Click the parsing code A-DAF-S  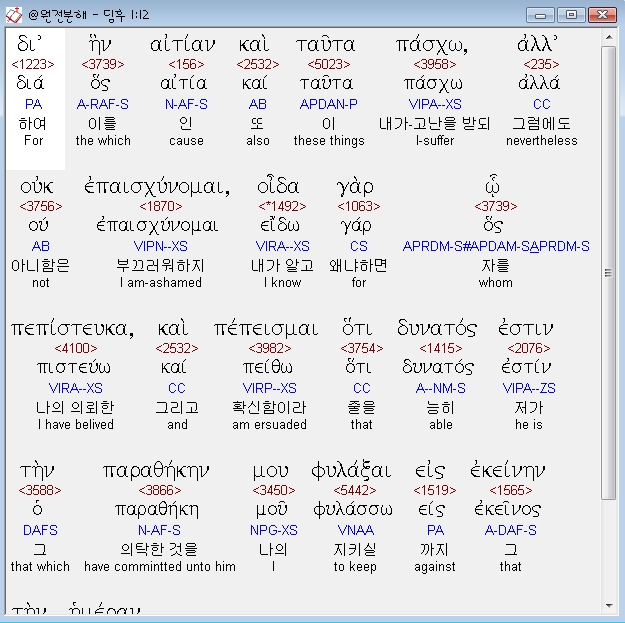pyautogui.click(x=511, y=530)
